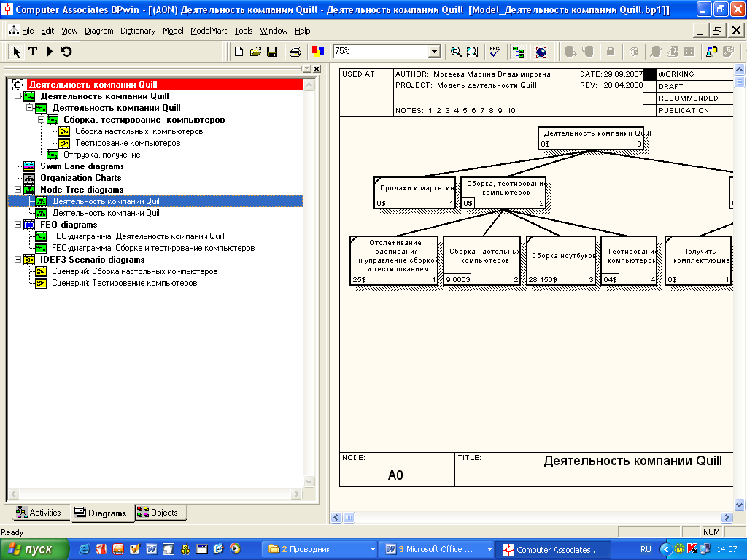The width and height of the screenshot is (747, 560).
Task: Create a new model file
Action: (239, 52)
